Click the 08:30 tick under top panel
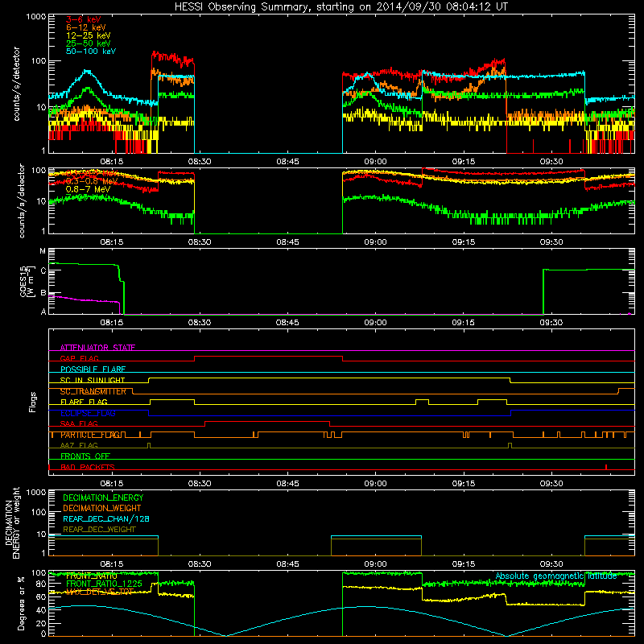Screen dimensions: 644x644 pyautogui.click(x=200, y=162)
